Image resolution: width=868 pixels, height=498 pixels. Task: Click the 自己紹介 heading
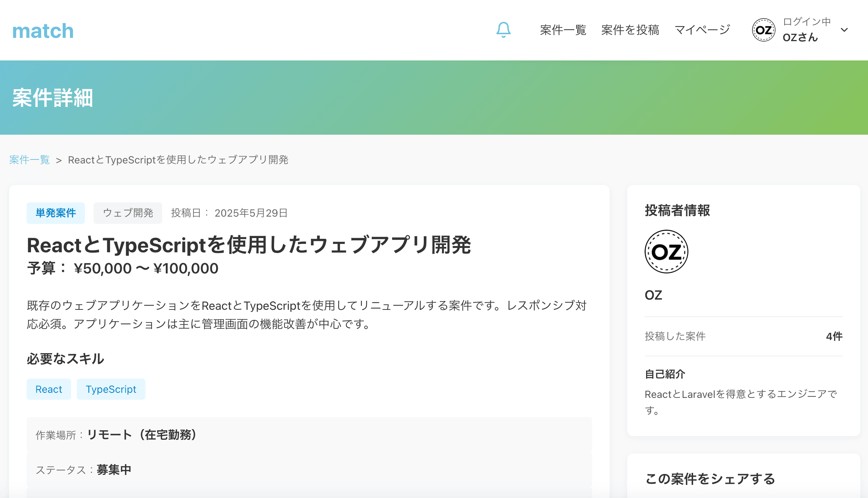(x=665, y=374)
